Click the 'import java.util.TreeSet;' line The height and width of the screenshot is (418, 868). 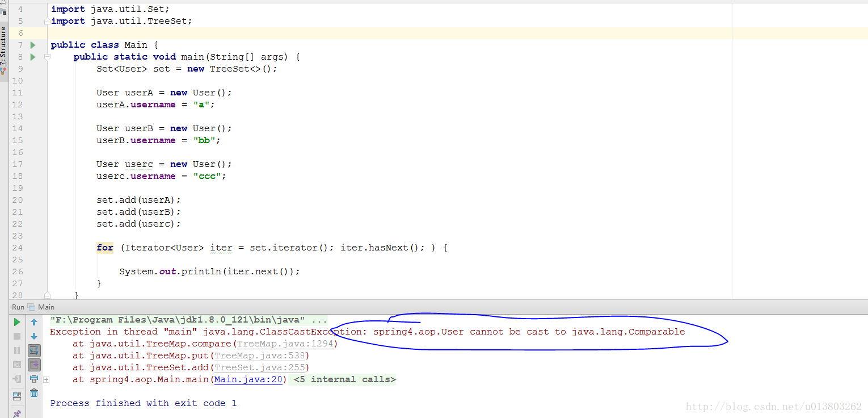click(x=121, y=21)
